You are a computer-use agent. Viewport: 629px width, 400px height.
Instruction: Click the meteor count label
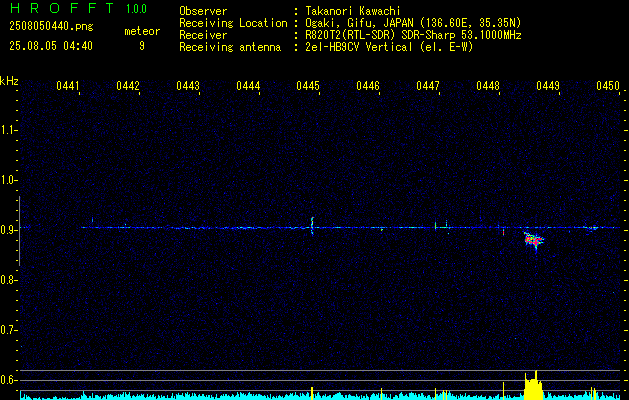(142, 31)
